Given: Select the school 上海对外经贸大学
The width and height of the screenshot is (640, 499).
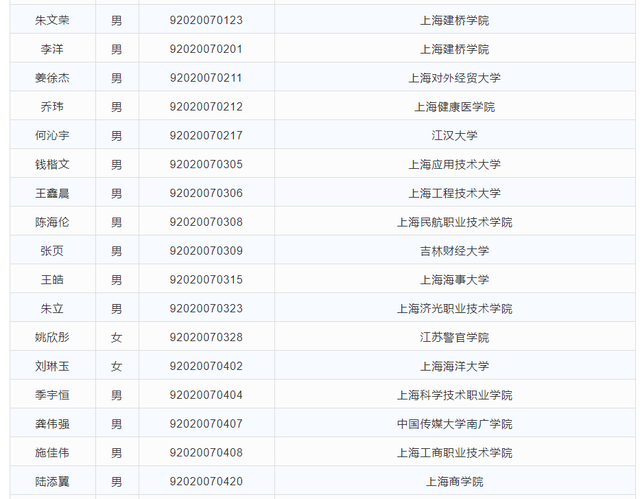Looking at the screenshot, I should 455,78.
